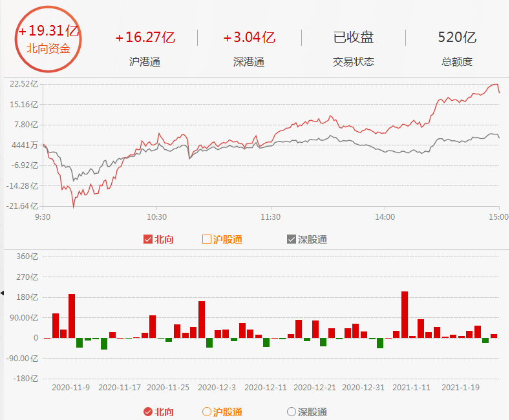
Task: Click the 交易状态 label
Action: coord(354,62)
